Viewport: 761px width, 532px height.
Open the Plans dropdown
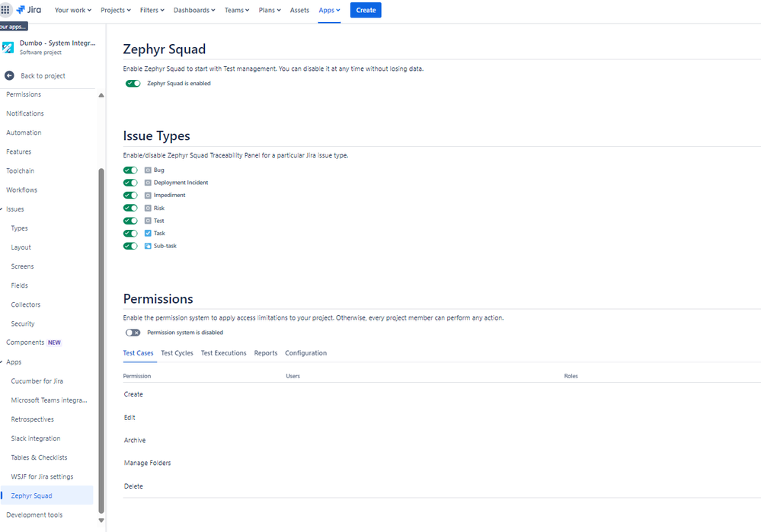click(270, 10)
